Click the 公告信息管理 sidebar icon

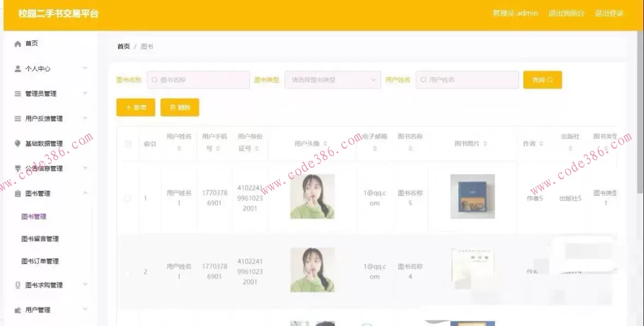(x=17, y=168)
